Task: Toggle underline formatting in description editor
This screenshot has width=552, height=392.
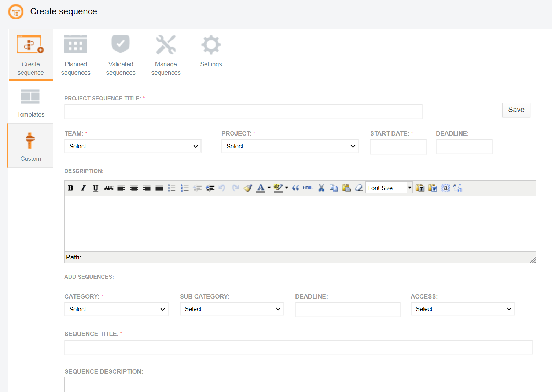Action: pos(96,188)
